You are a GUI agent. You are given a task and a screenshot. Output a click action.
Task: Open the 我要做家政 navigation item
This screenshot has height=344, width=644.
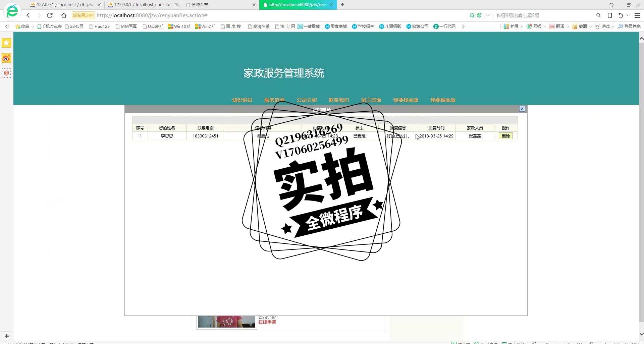[x=443, y=100]
